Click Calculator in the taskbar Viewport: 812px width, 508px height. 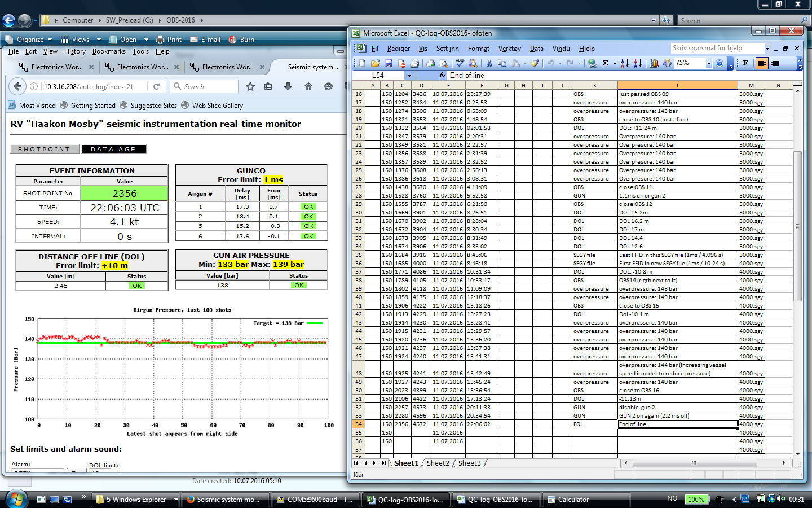click(x=573, y=500)
